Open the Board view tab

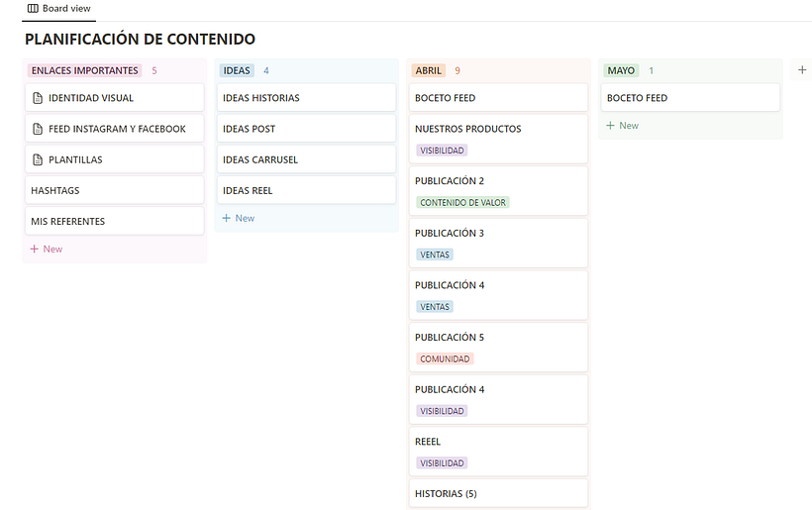[x=59, y=9]
